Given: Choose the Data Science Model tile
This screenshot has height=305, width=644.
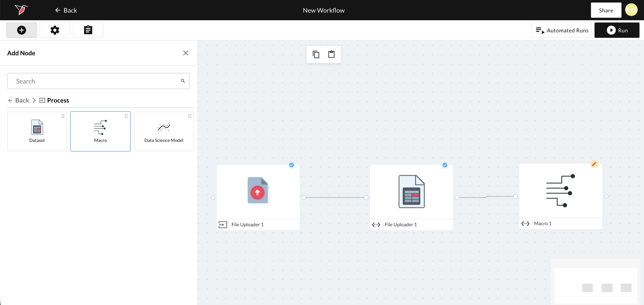Looking at the screenshot, I should pyautogui.click(x=164, y=131).
